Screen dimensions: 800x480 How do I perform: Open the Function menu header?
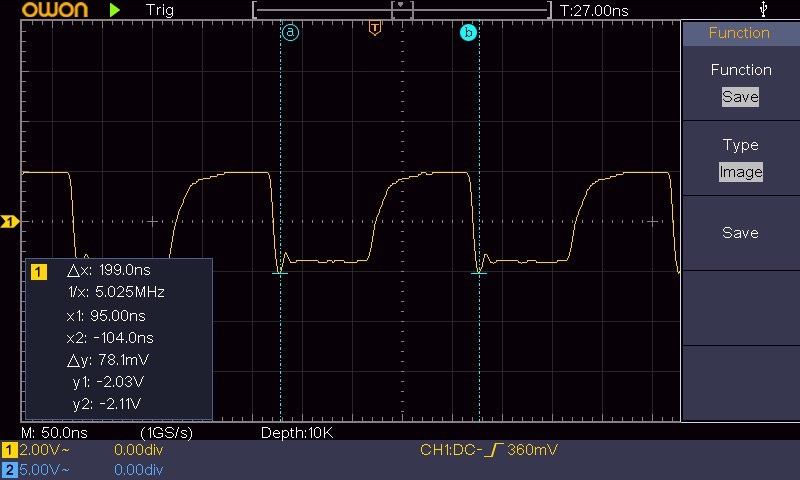(x=739, y=33)
